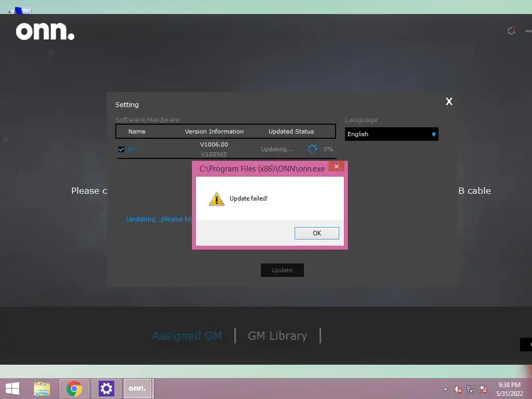Image resolution: width=532 pixels, height=399 pixels.
Task: Switch to GM Library tab
Action: pos(277,336)
